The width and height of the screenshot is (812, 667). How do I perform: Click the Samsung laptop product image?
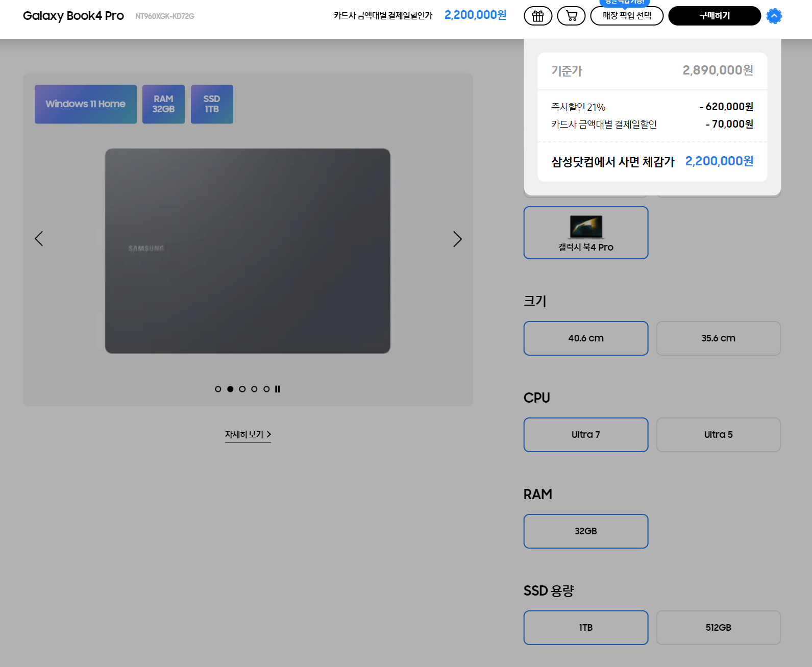click(x=248, y=251)
